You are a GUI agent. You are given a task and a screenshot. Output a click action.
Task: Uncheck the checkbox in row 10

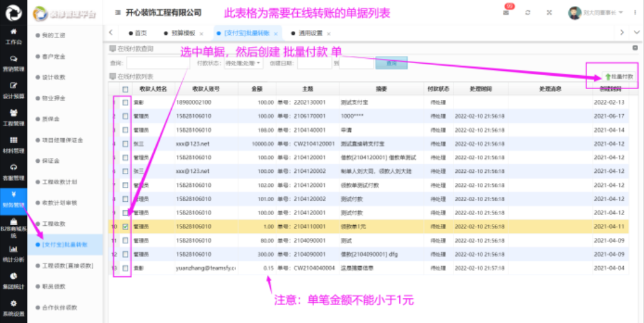[x=125, y=227]
